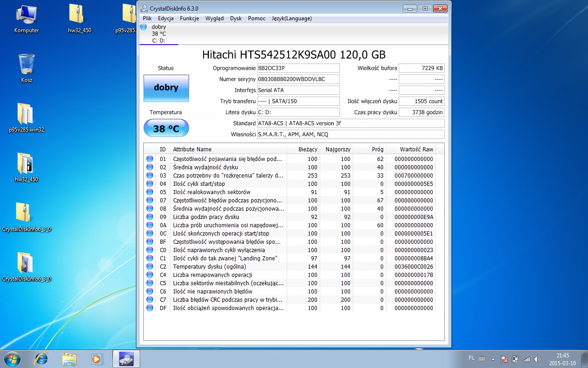Image resolution: width=588 pixels, height=368 pixels.
Task: Click the status orb in the Landing Zone row
Action: 150,258
